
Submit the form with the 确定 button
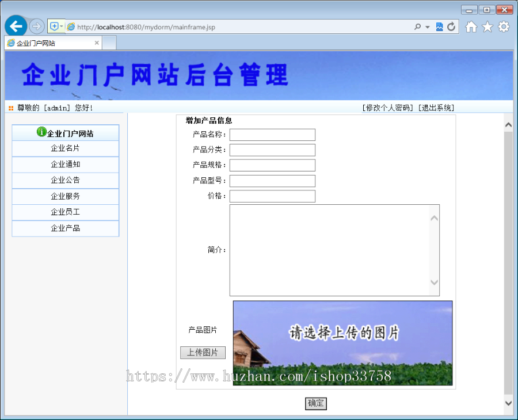(315, 403)
